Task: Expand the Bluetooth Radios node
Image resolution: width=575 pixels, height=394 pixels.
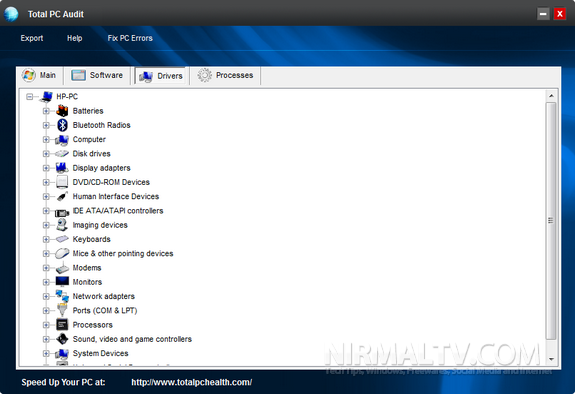Action: [46, 125]
